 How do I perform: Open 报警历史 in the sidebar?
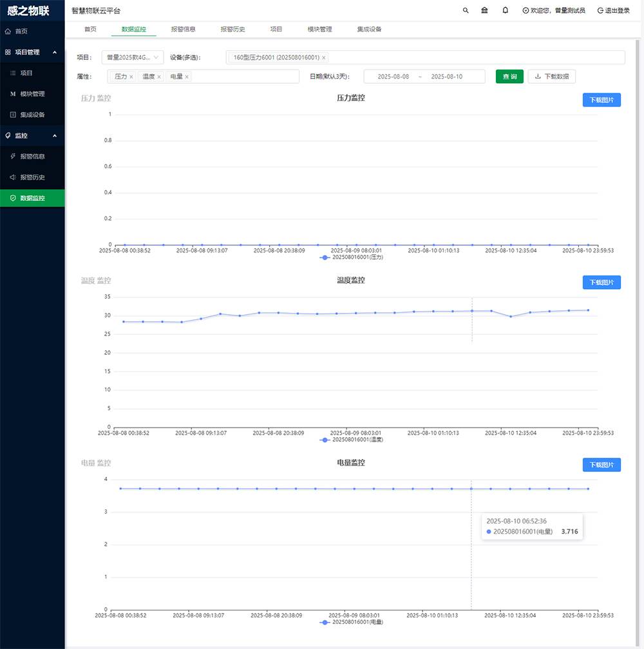(x=32, y=177)
